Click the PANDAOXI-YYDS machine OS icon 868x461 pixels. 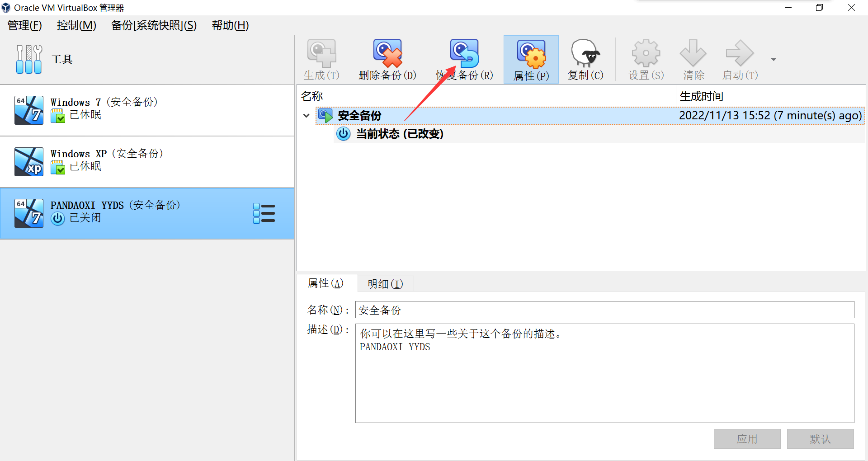(x=29, y=213)
